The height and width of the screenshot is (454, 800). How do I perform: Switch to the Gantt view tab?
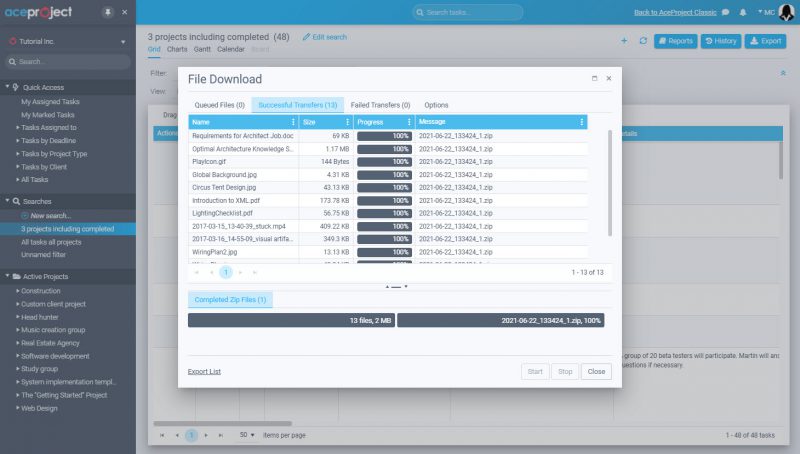tap(202, 49)
